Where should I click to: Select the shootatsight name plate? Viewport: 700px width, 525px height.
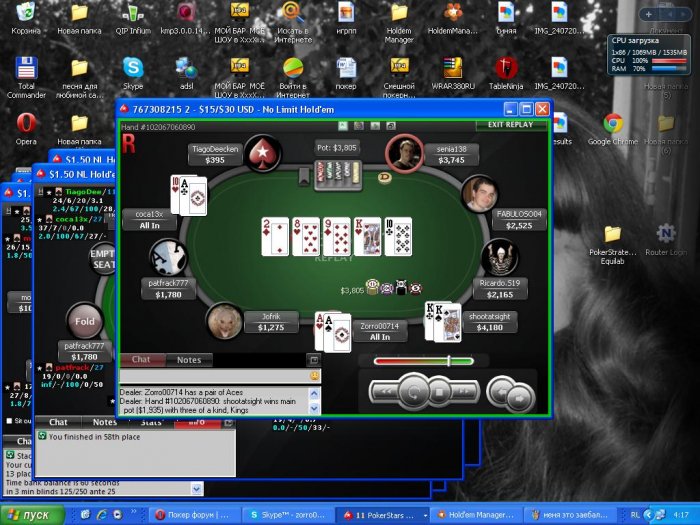(490, 322)
